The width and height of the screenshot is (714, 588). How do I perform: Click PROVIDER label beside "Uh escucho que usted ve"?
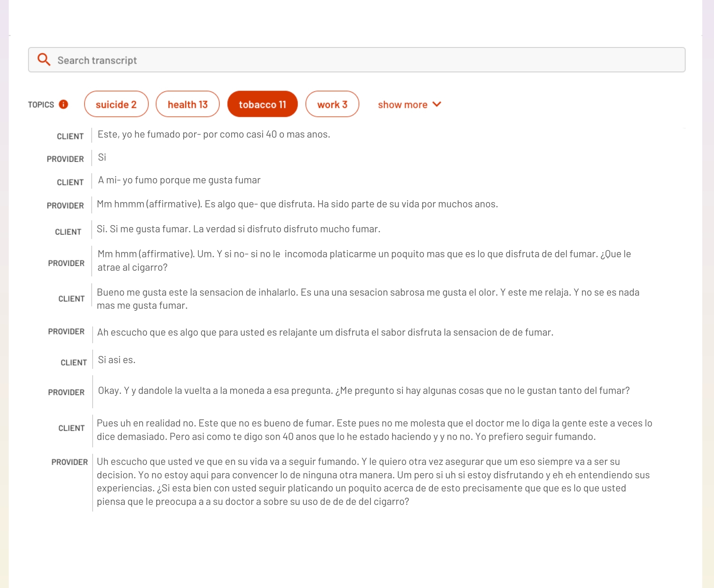(69, 462)
